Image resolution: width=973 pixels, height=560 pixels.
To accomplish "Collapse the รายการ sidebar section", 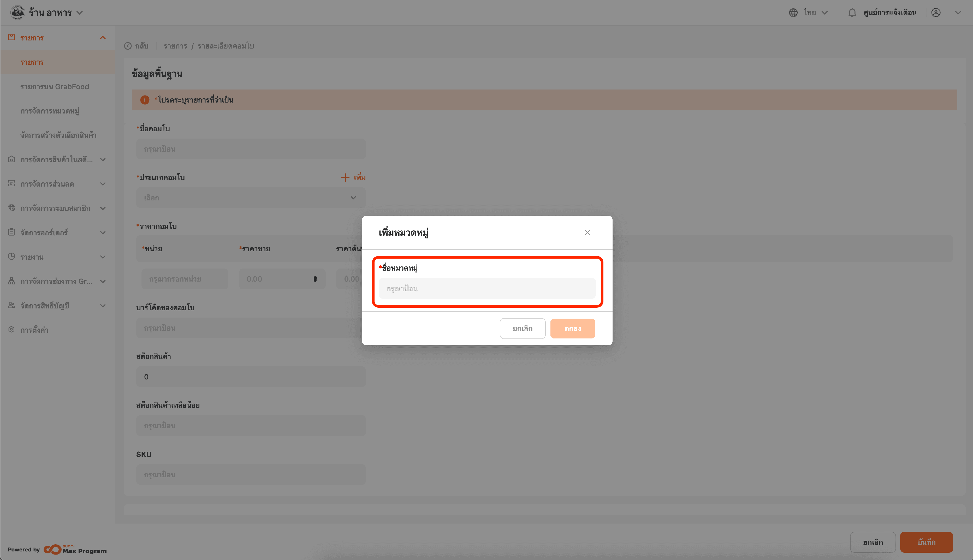I will coord(103,38).
